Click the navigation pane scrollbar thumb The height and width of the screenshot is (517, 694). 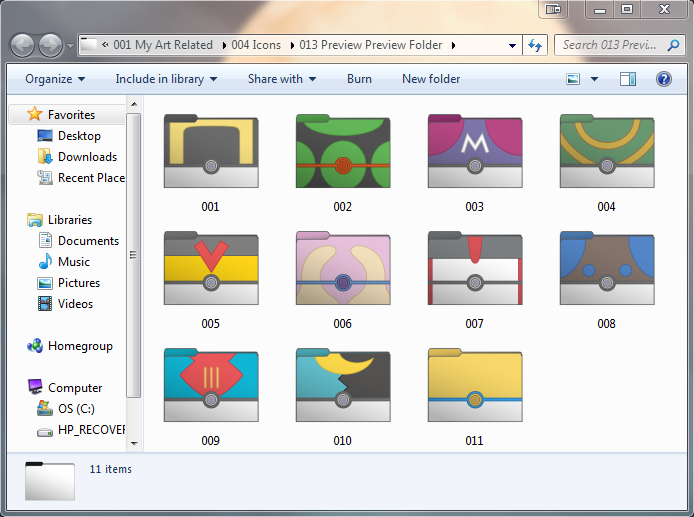click(134, 255)
